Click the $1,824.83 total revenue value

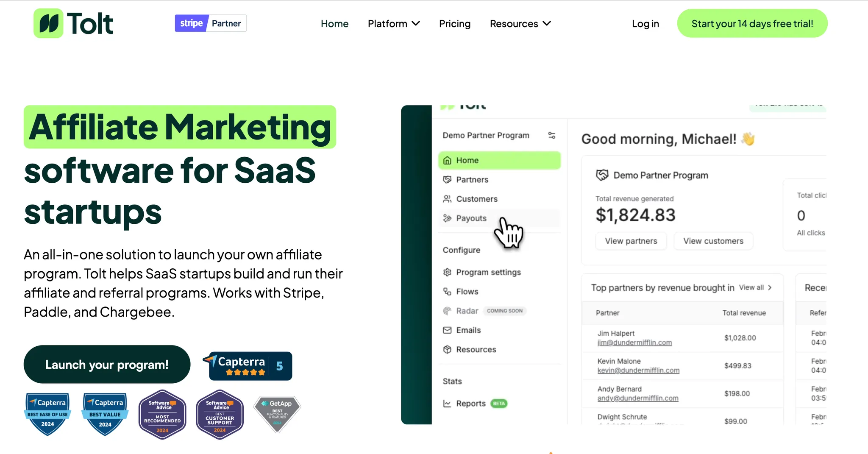(x=635, y=215)
